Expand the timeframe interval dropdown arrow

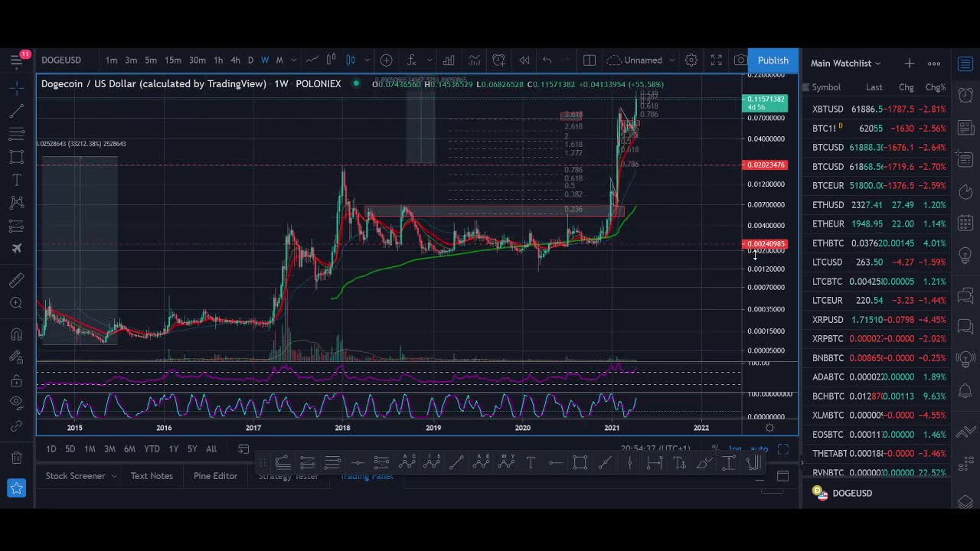(294, 60)
